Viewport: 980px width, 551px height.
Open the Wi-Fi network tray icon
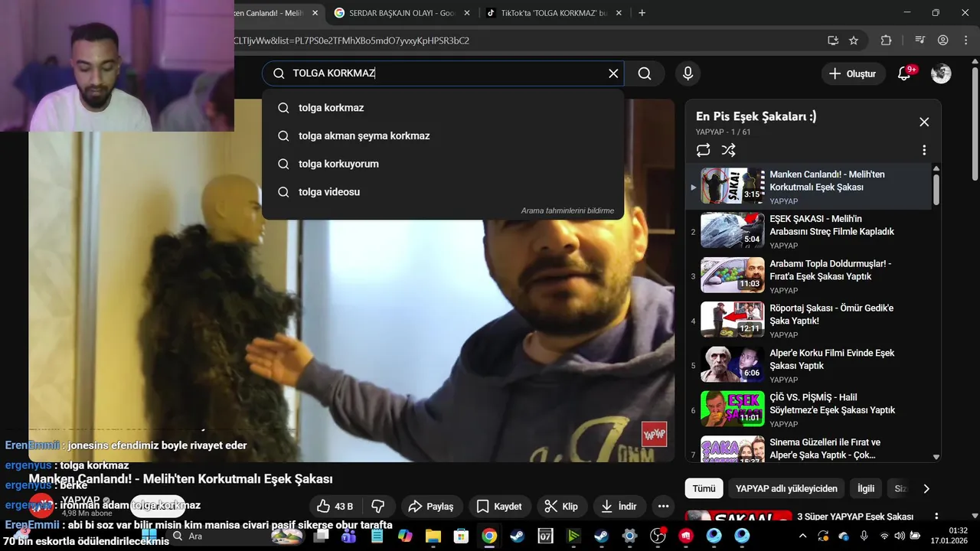click(884, 536)
